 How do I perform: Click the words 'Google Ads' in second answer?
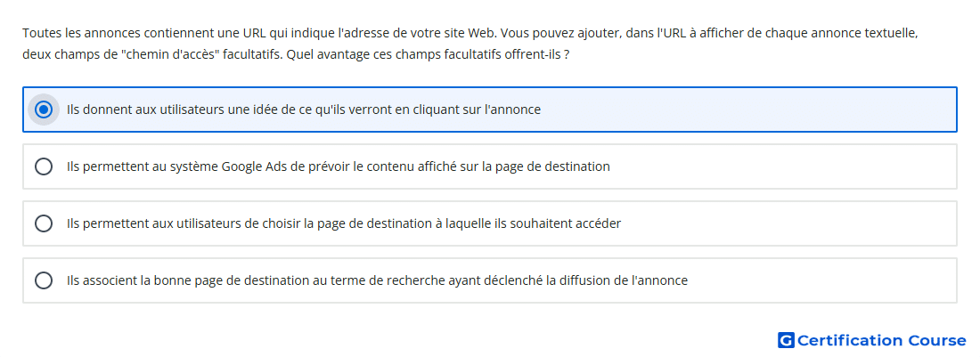(252, 166)
